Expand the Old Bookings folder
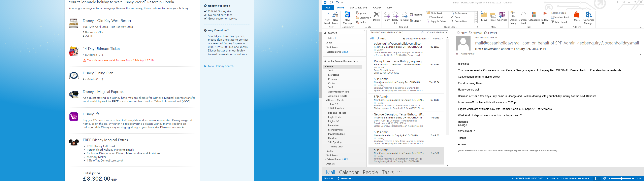644x181 pixels. 329,108
